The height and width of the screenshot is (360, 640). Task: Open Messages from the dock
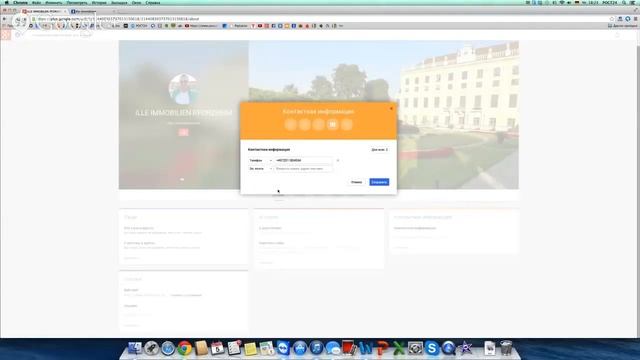click(333, 348)
